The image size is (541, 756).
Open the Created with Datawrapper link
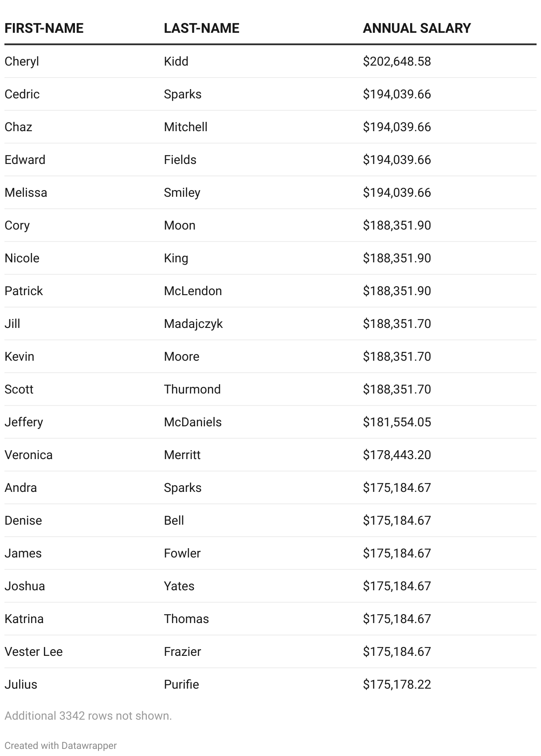click(61, 745)
